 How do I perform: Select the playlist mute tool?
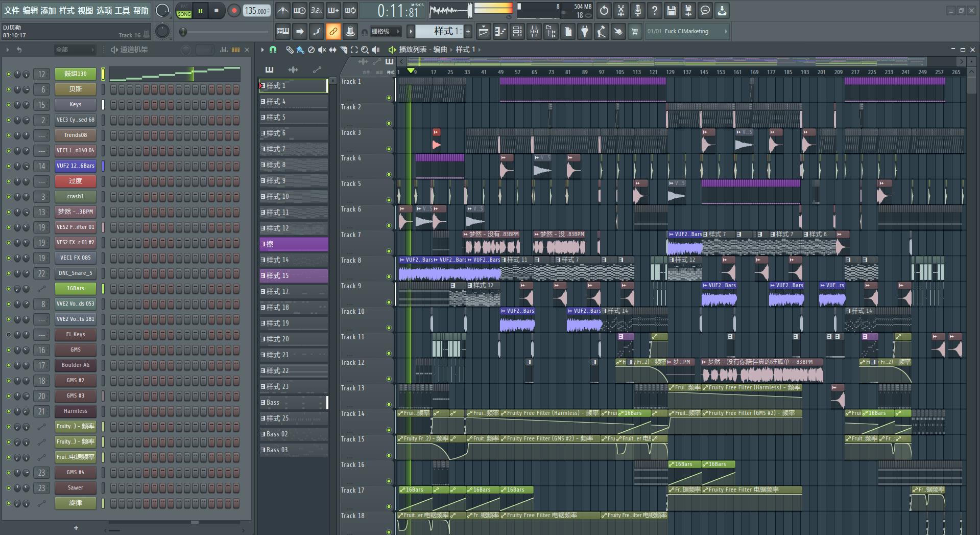322,50
